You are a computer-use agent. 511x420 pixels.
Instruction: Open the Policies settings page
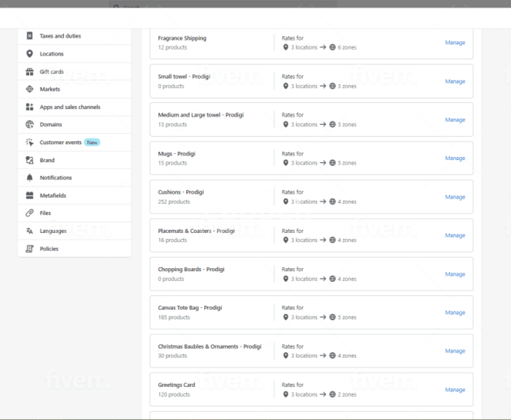tap(49, 249)
